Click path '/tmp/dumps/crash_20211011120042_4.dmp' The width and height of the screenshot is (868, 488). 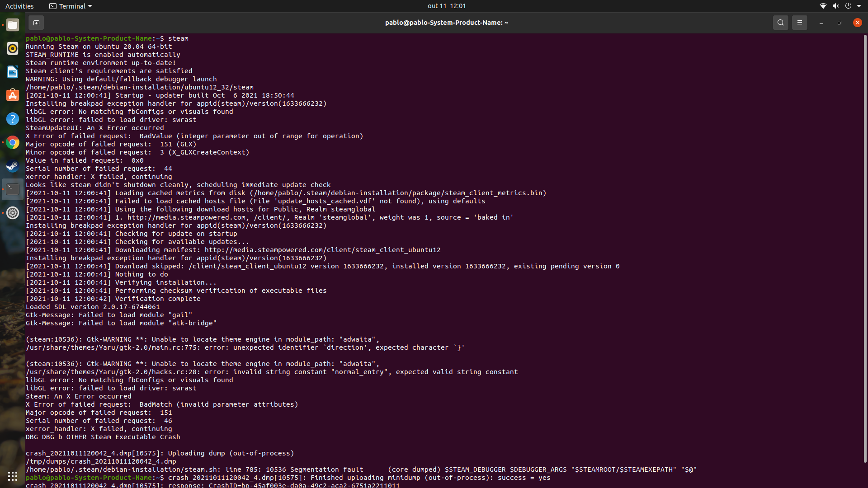(x=101, y=461)
